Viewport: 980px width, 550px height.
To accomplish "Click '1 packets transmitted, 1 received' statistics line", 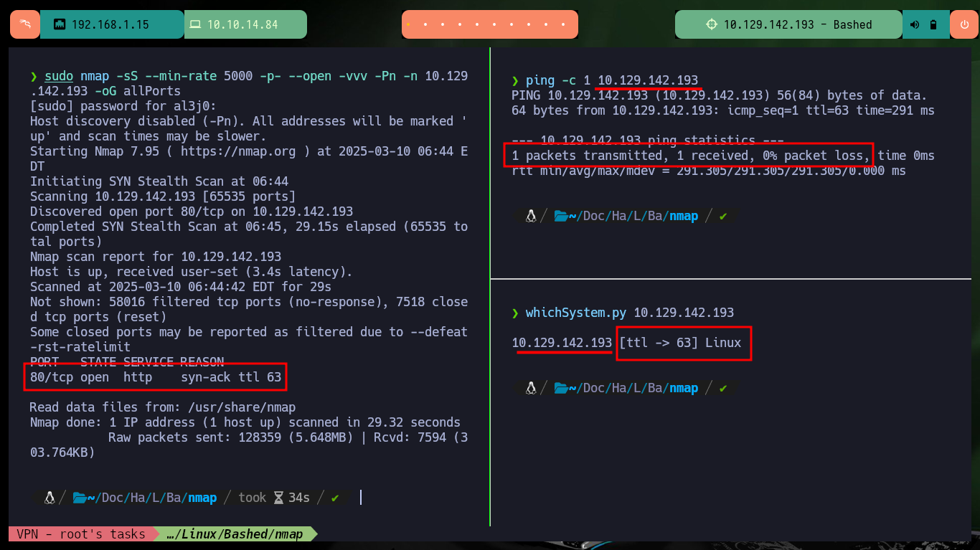I will (x=723, y=156).
